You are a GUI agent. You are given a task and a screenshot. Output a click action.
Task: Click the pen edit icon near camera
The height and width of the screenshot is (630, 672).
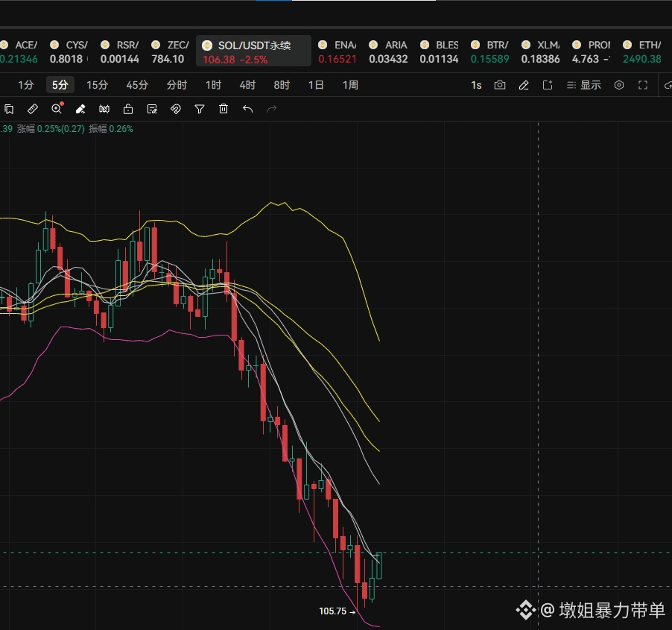(524, 85)
